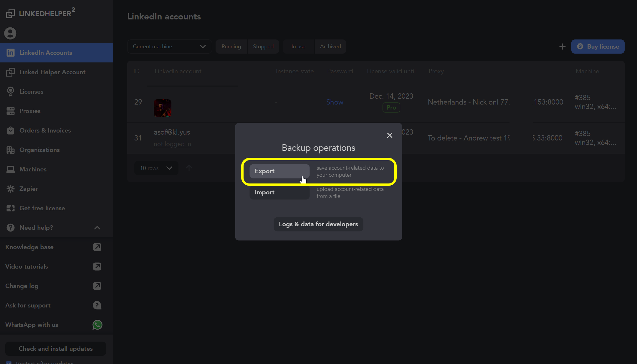Click the not logged in link
This screenshot has height=364, width=637.
point(172,144)
